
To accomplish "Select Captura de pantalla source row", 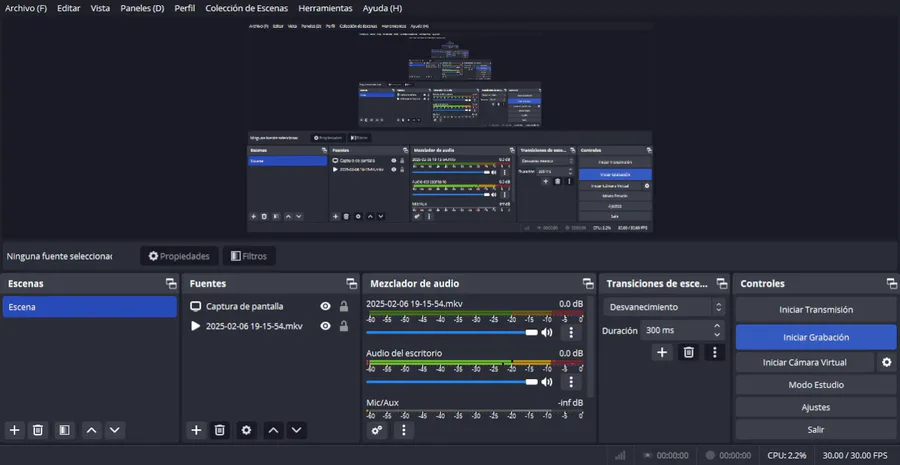I will click(269, 307).
